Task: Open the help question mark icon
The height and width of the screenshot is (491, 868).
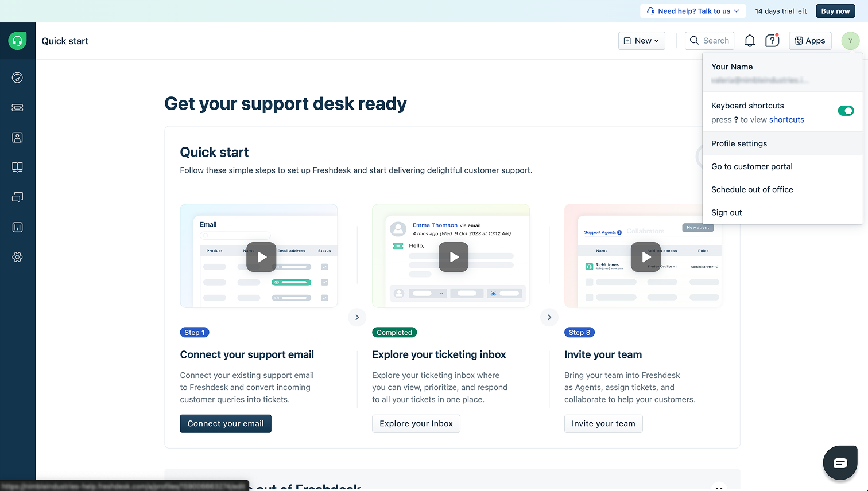Action: [x=772, y=41]
